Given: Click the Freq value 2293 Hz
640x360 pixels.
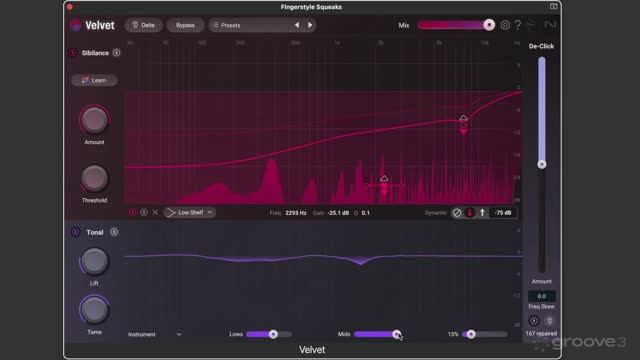Looking at the screenshot, I should [296, 213].
